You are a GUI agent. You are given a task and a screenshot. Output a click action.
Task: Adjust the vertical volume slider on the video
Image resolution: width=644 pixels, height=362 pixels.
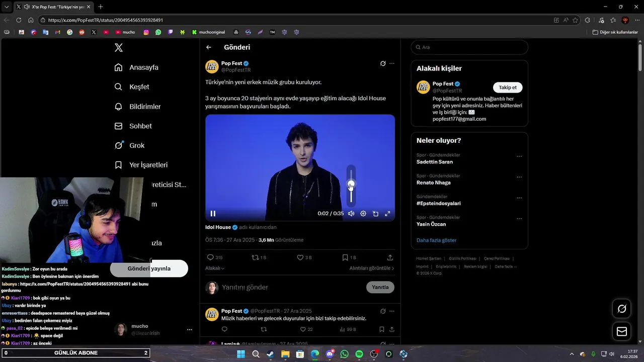[x=351, y=185]
